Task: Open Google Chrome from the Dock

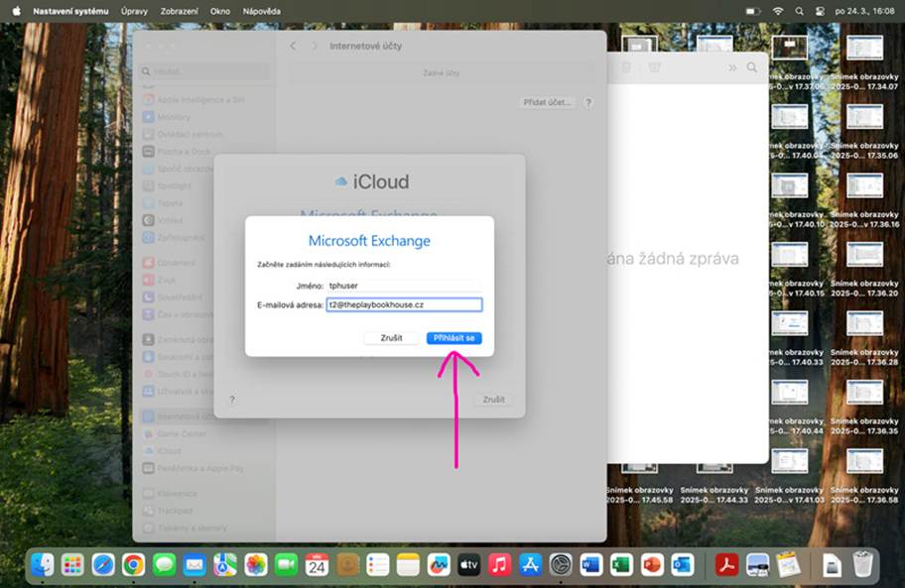Action: click(133, 565)
